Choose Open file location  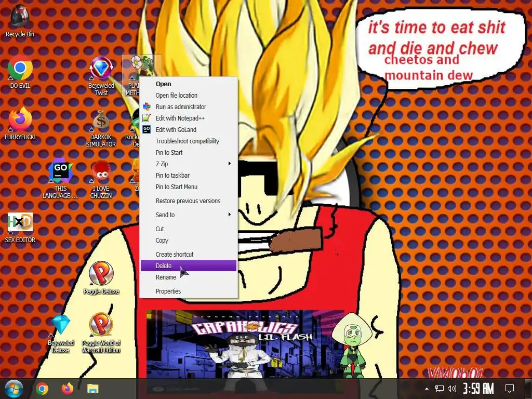tap(189, 96)
